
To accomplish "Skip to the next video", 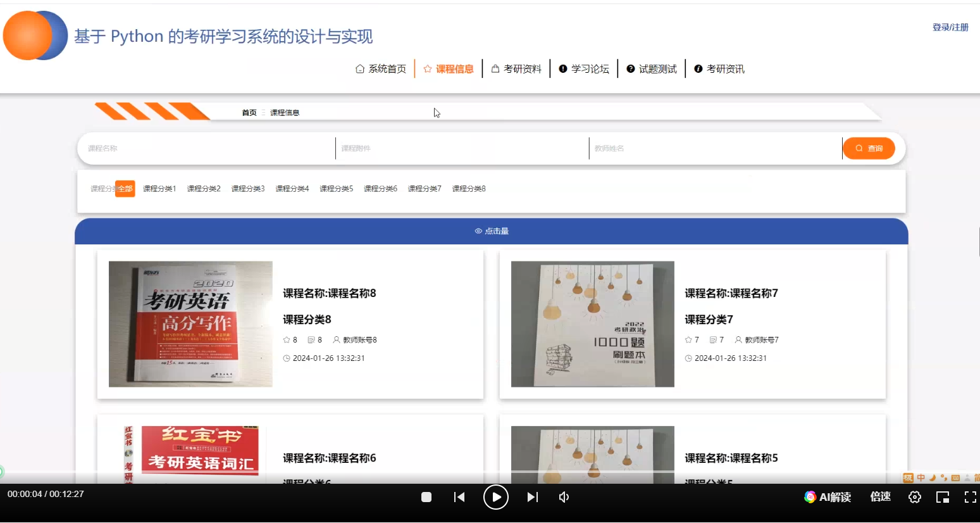I will coord(533,497).
